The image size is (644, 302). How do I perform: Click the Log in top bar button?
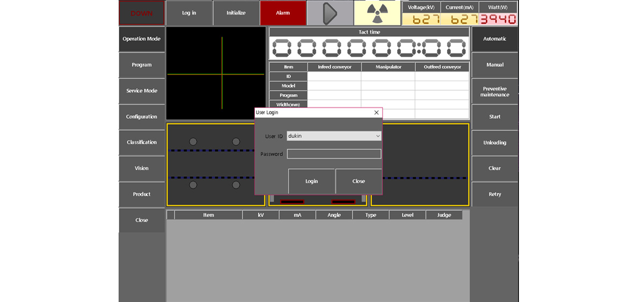[x=189, y=13]
